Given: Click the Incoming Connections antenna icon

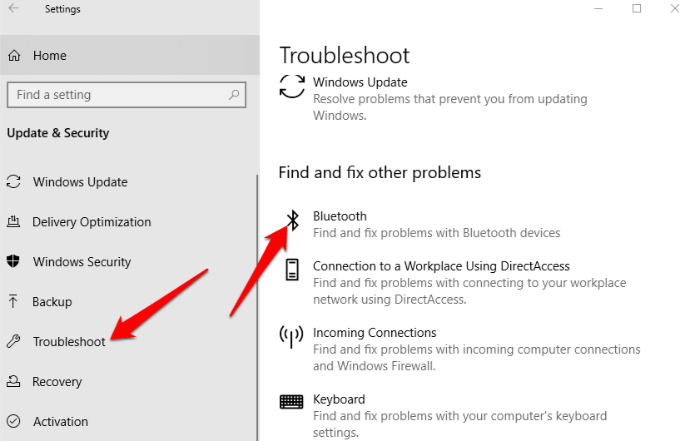Looking at the screenshot, I should click(x=292, y=336).
